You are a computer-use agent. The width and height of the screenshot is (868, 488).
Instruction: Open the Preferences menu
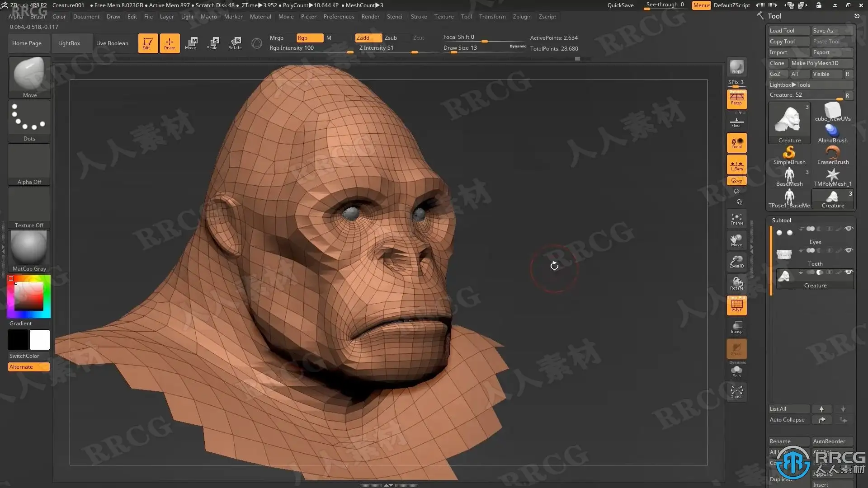click(x=339, y=17)
